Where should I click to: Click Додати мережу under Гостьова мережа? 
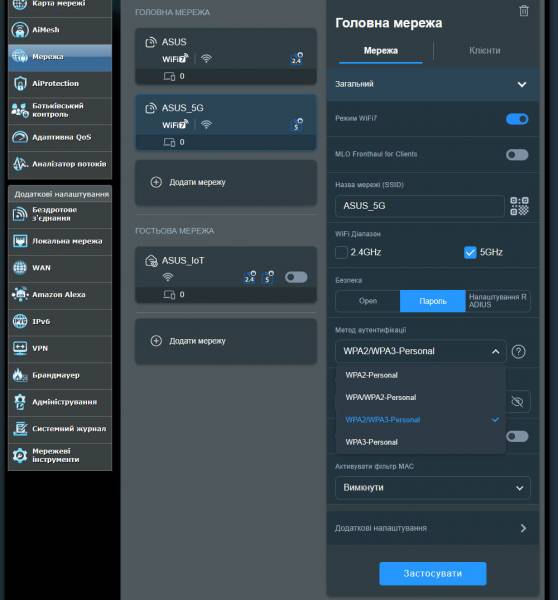coord(226,341)
